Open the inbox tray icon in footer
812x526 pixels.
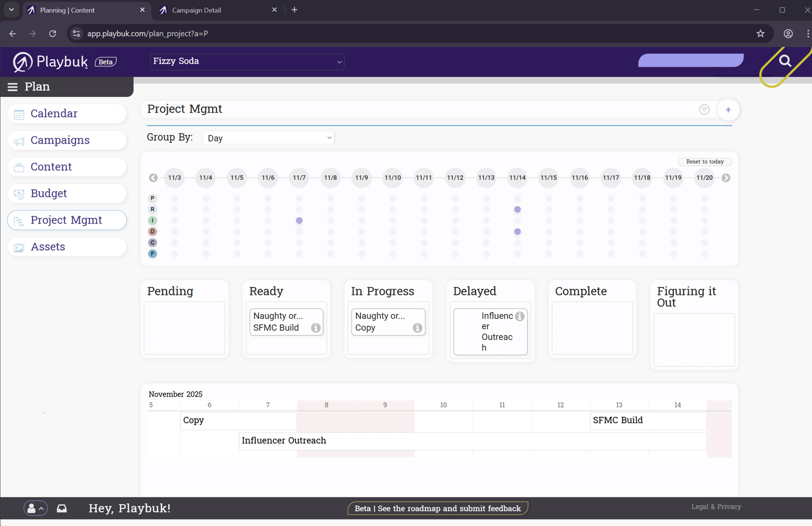click(x=62, y=508)
